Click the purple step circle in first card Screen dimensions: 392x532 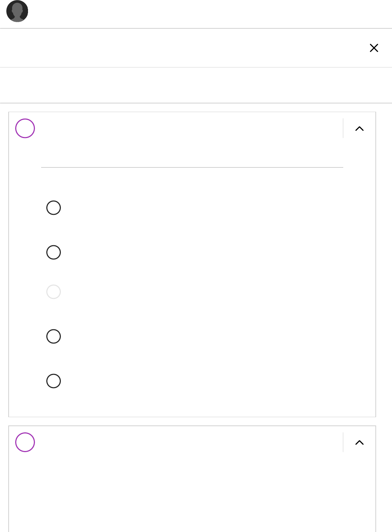25,128
